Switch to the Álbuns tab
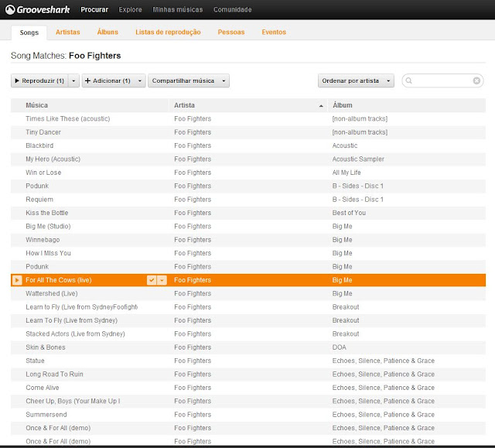Screen dimensions: 495x448 108,32
